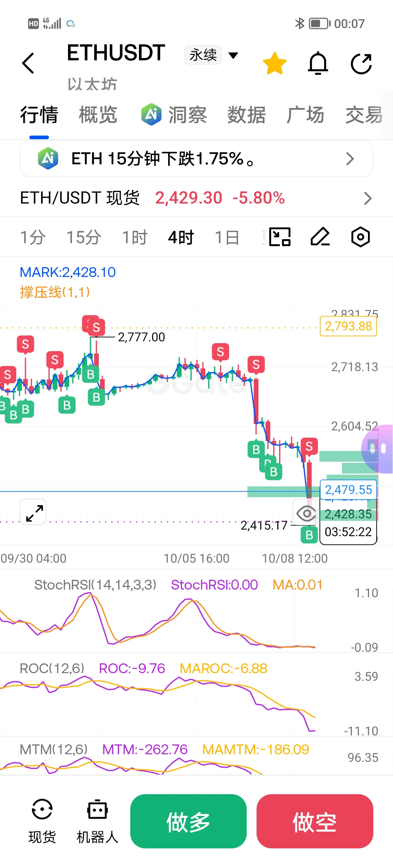Tap the StochRSI(14,14,3,3) indicator label
393x868 pixels.
(x=95, y=585)
